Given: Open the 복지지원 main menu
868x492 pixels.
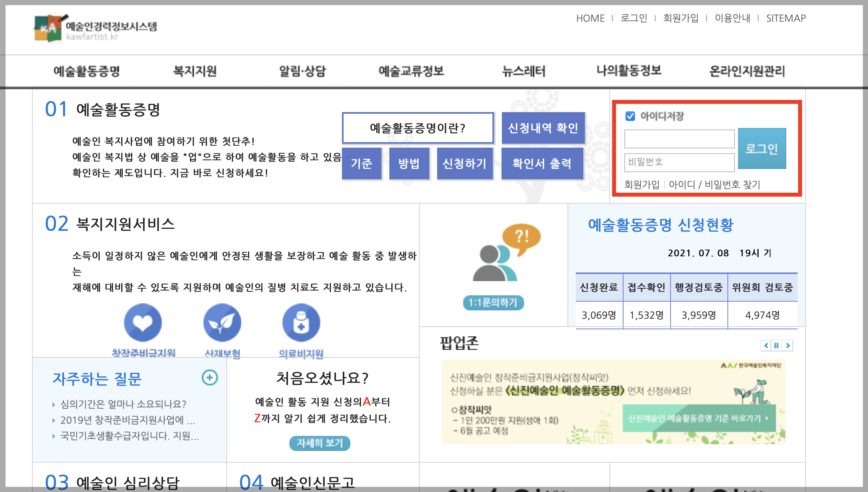Looking at the screenshot, I should (195, 71).
